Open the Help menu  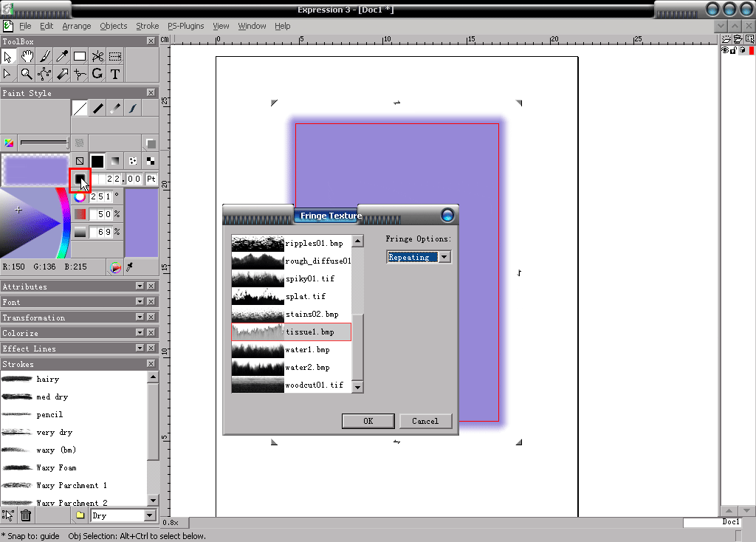pyautogui.click(x=283, y=26)
